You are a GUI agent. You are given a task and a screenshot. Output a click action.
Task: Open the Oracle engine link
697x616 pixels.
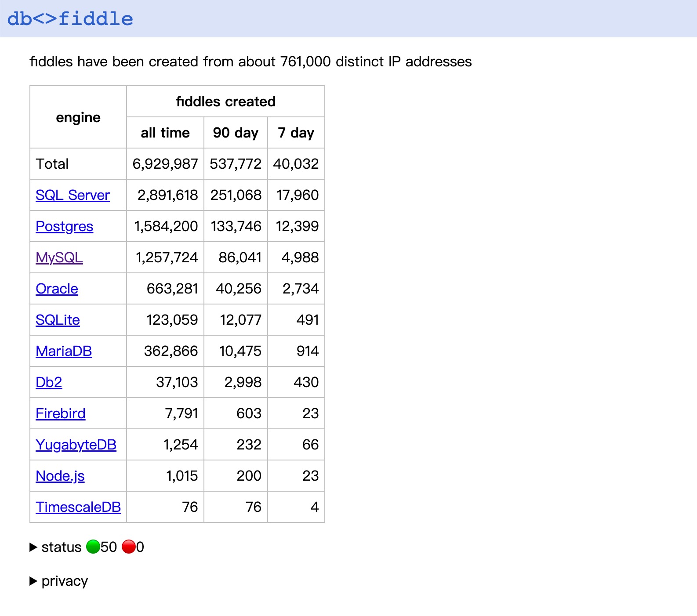tap(57, 289)
